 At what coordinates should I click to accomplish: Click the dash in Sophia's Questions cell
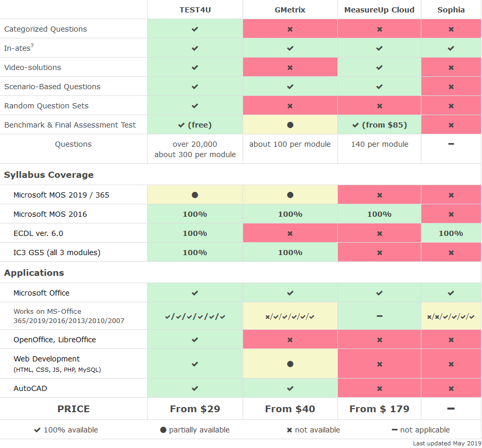tap(451, 144)
